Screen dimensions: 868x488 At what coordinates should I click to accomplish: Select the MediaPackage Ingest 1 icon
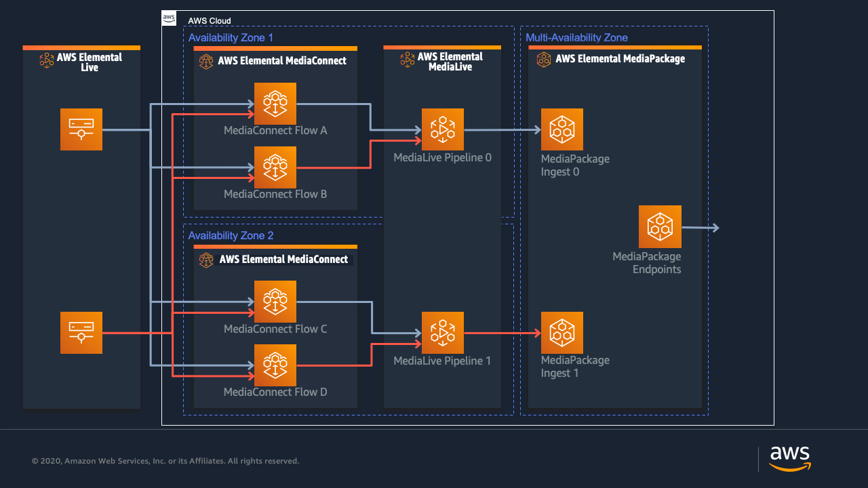pyautogui.click(x=562, y=333)
